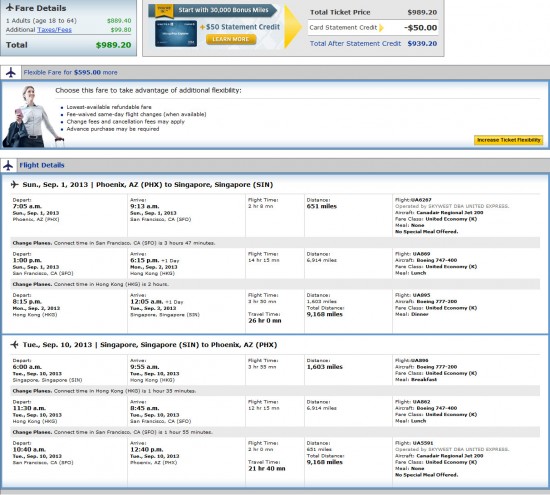Click the 14 hr 15 mn flight time
550x495 pixels.
click(x=264, y=260)
